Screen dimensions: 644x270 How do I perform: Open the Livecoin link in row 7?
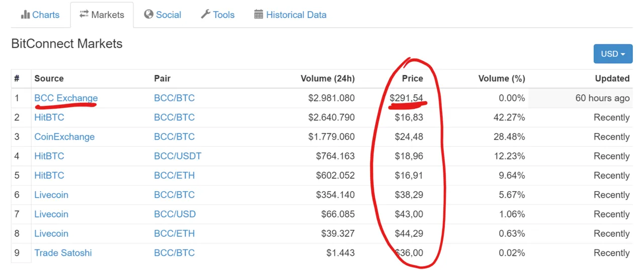point(51,214)
